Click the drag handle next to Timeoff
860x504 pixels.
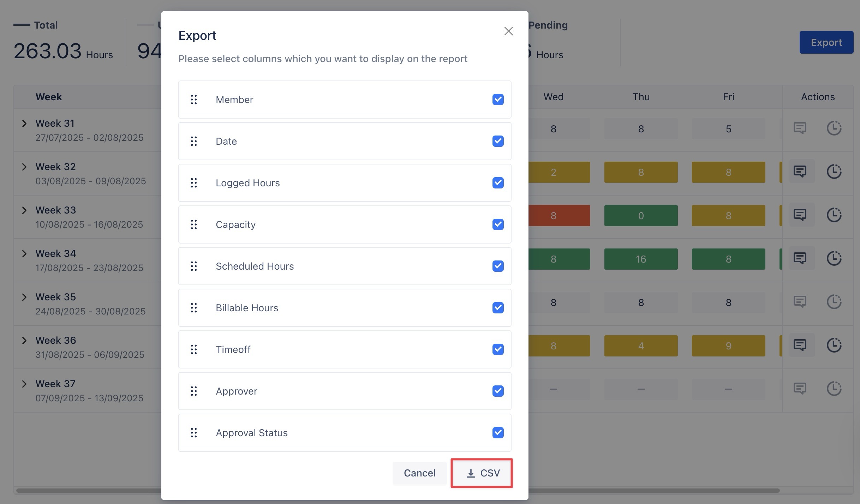point(193,349)
